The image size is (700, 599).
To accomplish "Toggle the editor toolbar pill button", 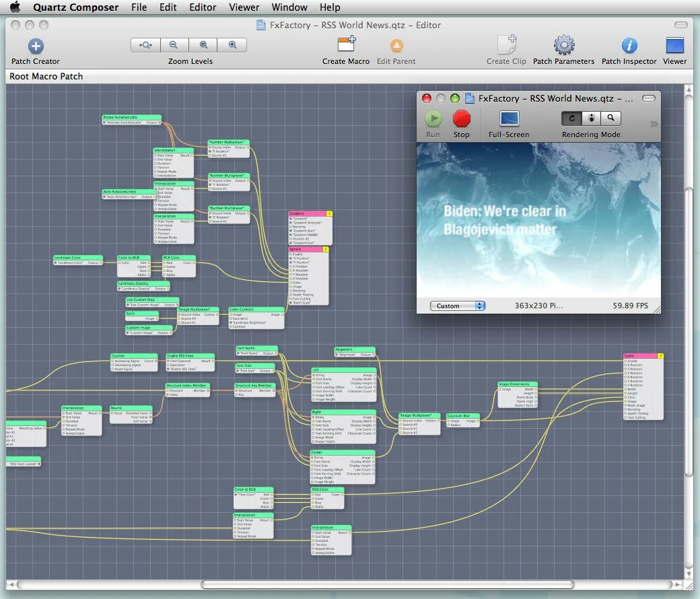I will 680,25.
